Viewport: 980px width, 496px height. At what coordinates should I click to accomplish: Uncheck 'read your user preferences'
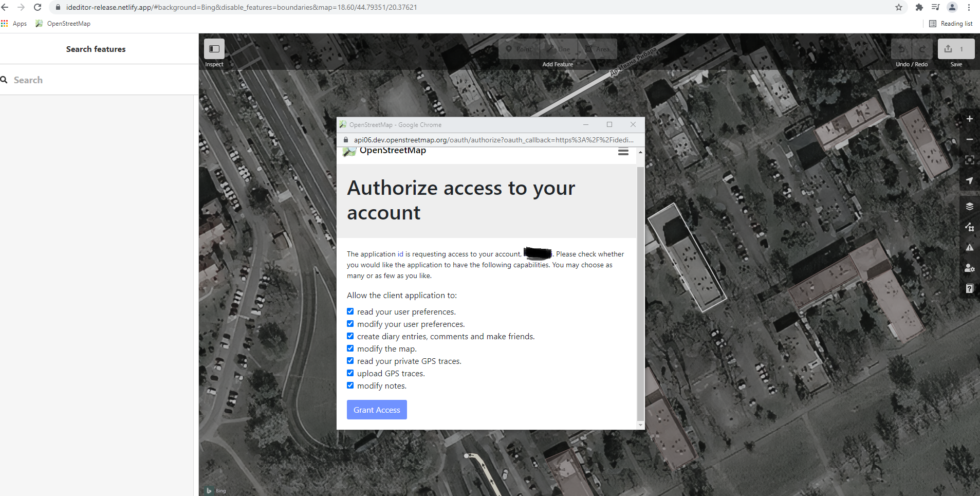click(350, 311)
